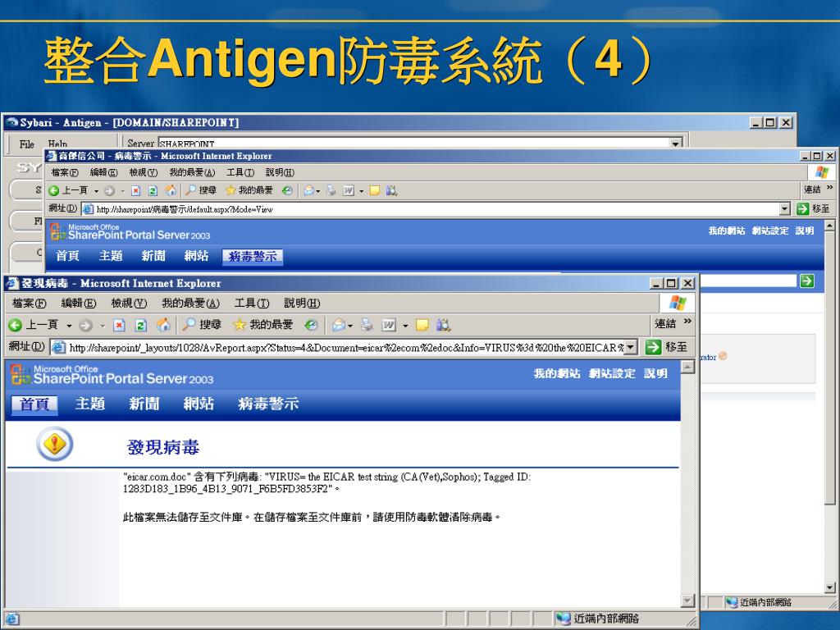Viewport: 840px width, 630px height.
Task: Select 病毒警示 tab in middle SharePoint window
Action: 253,257
